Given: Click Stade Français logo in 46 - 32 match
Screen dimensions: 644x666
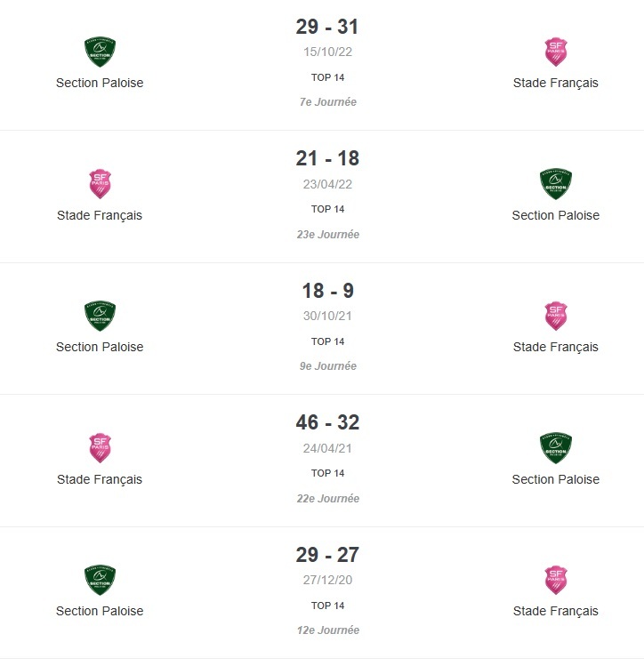Looking at the screenshot, I should [x=100, y=447].
